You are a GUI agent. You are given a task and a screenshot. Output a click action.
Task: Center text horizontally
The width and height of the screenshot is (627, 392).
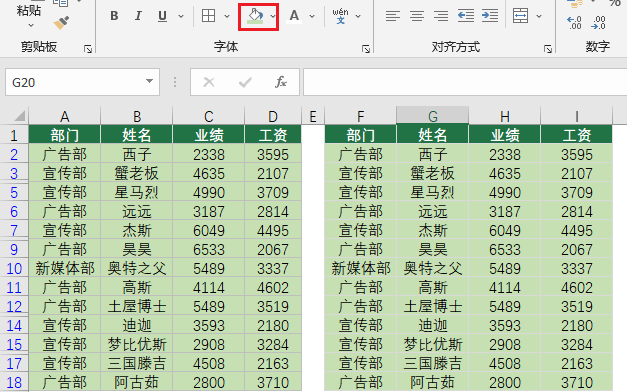click(417, 16)
